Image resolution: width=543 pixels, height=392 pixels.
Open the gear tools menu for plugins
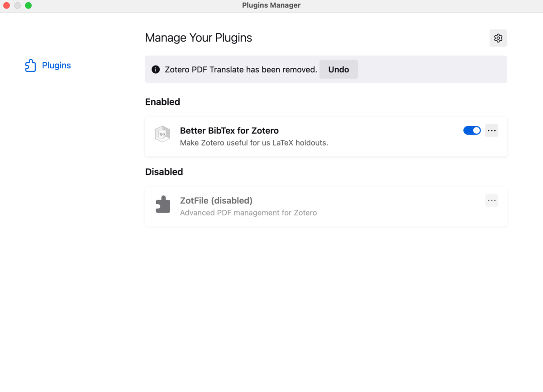coord(498,38)
